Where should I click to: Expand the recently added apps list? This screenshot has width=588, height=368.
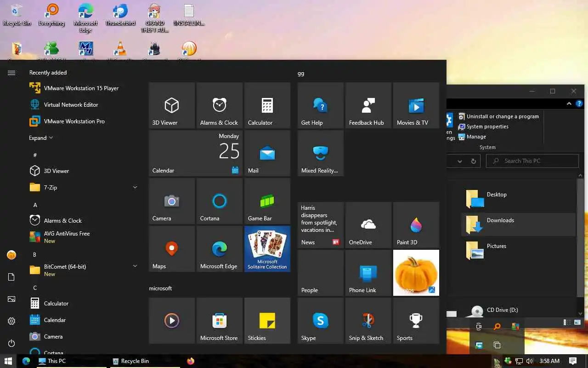[41, 138]
